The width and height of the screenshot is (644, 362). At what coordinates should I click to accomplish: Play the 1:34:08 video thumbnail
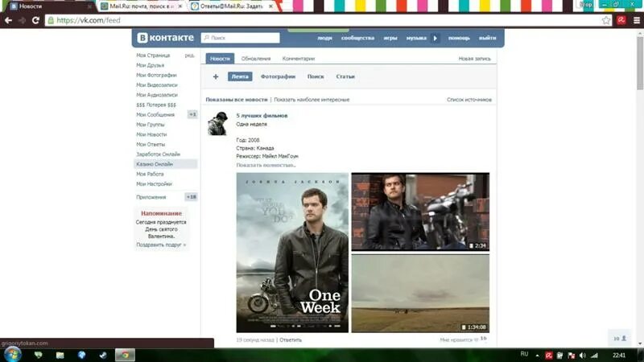[420, 294]
